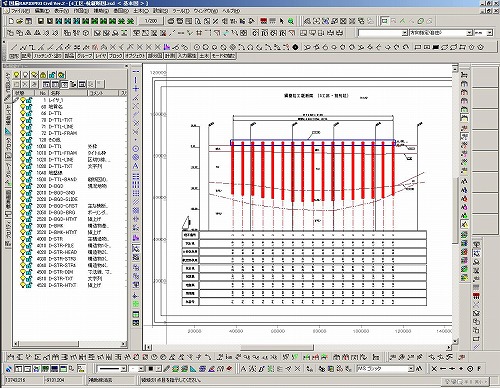Viewport: 500px width, 388px height.
Task: Switch to the 計測 tab under the drawing toolbar
Action: pos(170,56)
